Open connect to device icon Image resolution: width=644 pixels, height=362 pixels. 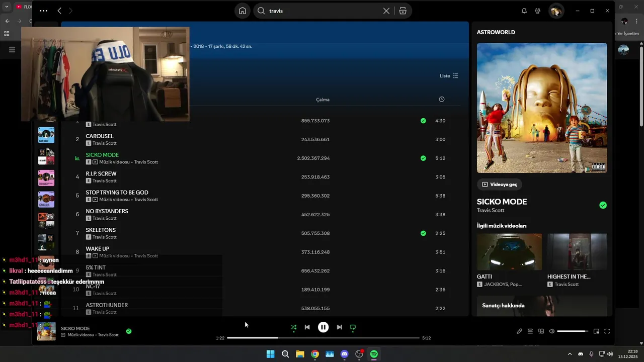pyautogui.click(x=541, y=331)
